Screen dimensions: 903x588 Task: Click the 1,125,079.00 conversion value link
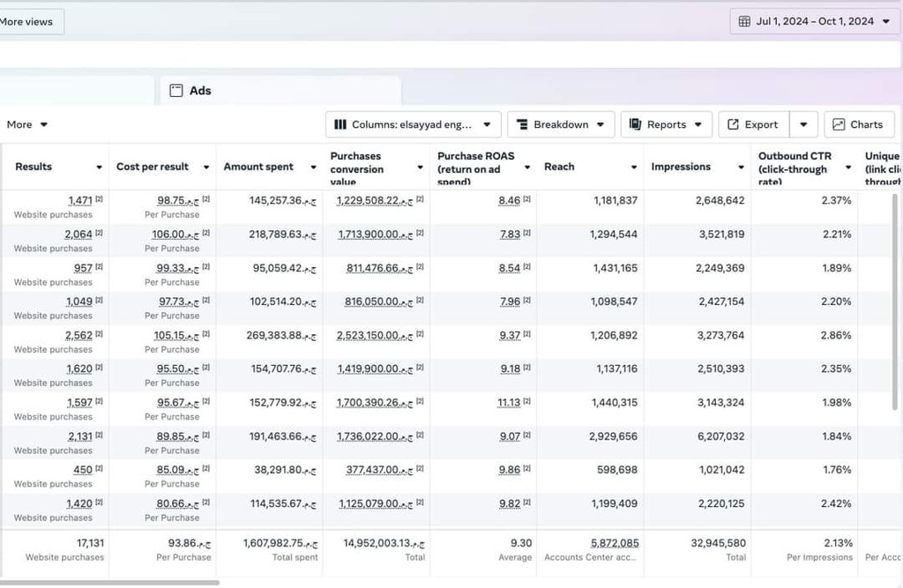tap(376, 504)
